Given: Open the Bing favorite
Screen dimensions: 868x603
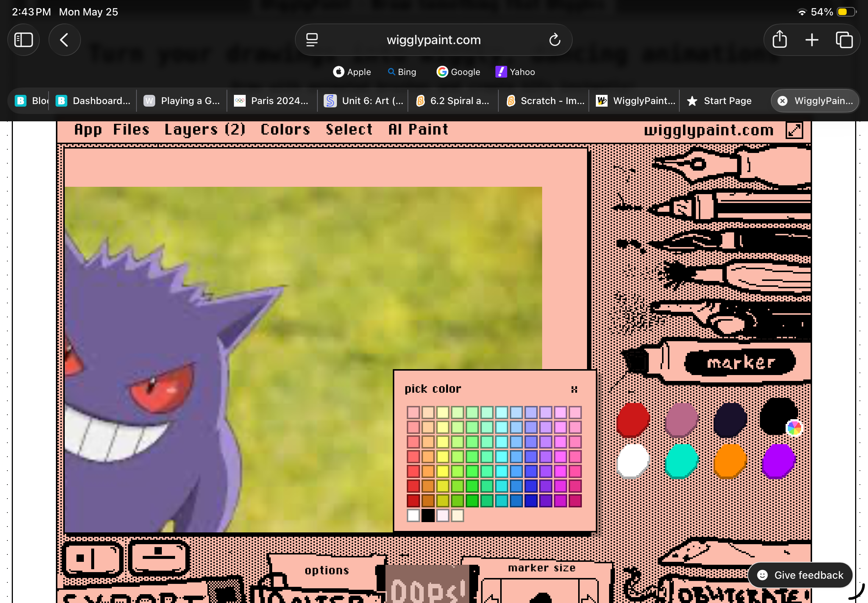Looking at the screenshot, I should pyautogui.click(x=402, y=72).
